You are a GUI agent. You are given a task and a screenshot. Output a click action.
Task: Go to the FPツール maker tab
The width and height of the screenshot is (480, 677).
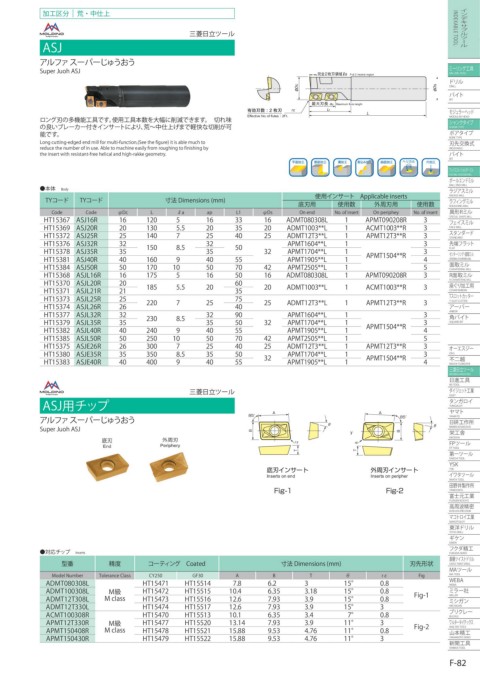464,444
